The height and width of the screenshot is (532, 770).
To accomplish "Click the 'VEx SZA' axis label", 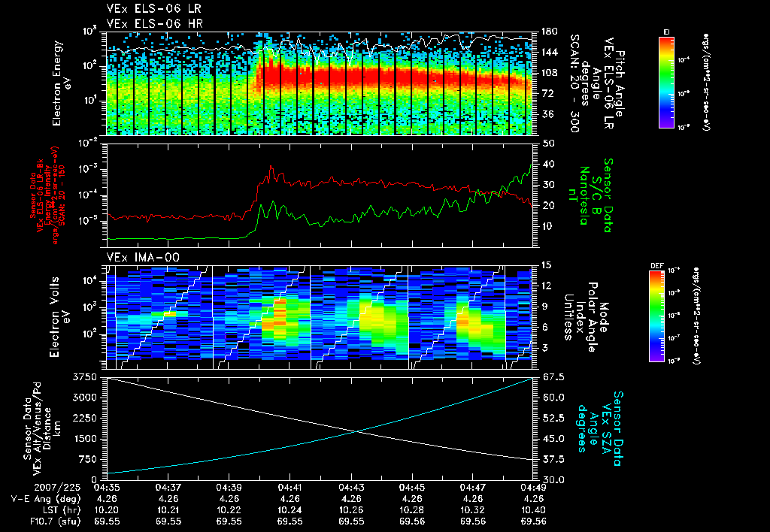I will [606, 428].
